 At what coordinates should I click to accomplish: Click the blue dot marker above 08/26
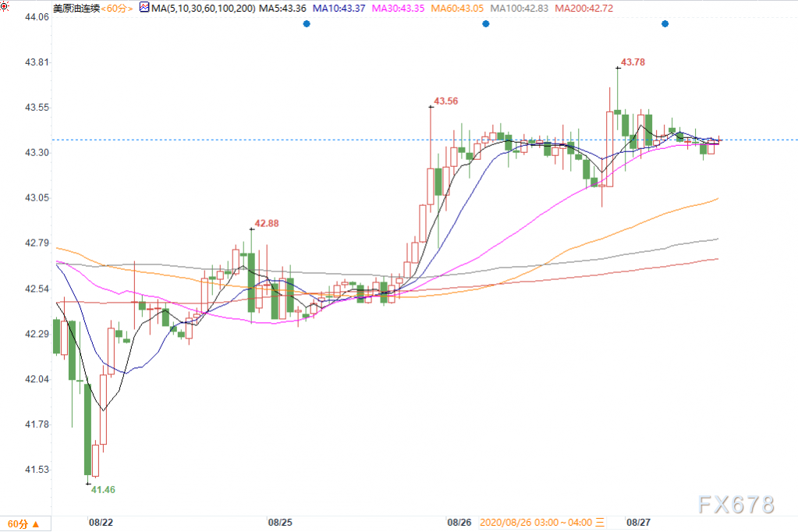(485, 24)
